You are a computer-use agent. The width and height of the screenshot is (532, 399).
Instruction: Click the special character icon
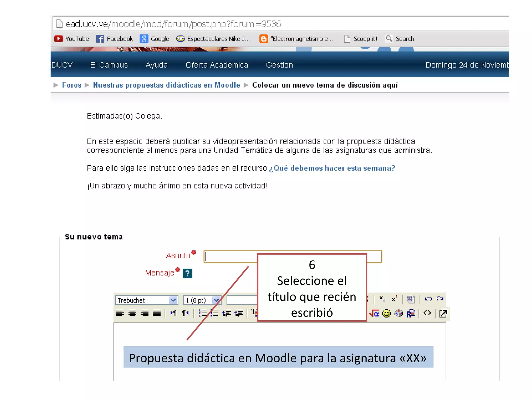(x=398, y=313)
